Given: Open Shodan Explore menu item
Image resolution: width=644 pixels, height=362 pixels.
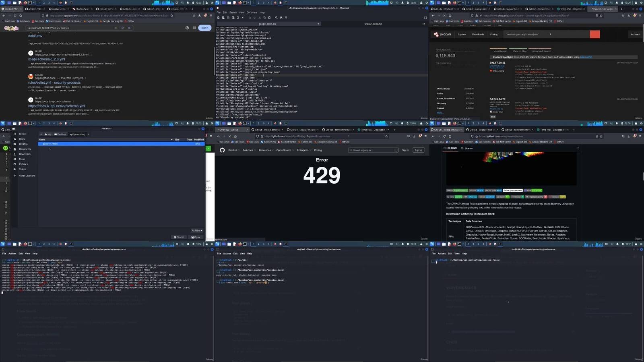Looking at the screenshot, I should click(x=462, y=35).
